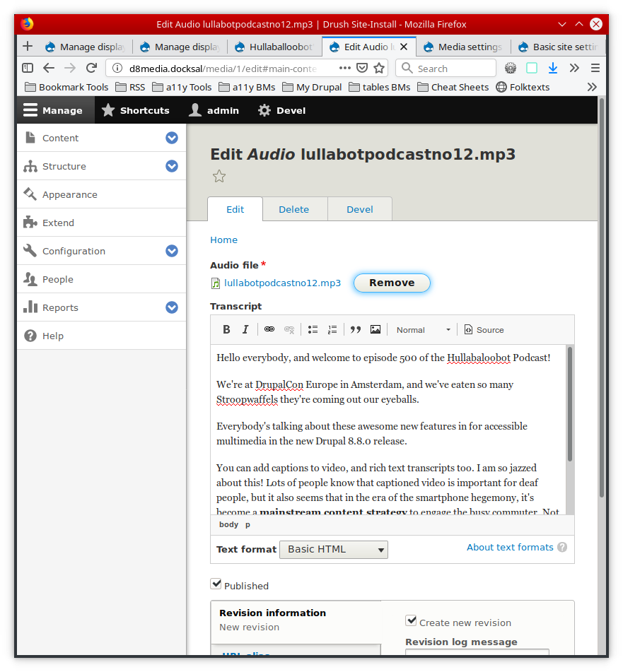Image resolution: width=623 pixels, height=672 pixels.
Task: Toggle bold formatting in the Transcript editor
Action: pos(226,329)
